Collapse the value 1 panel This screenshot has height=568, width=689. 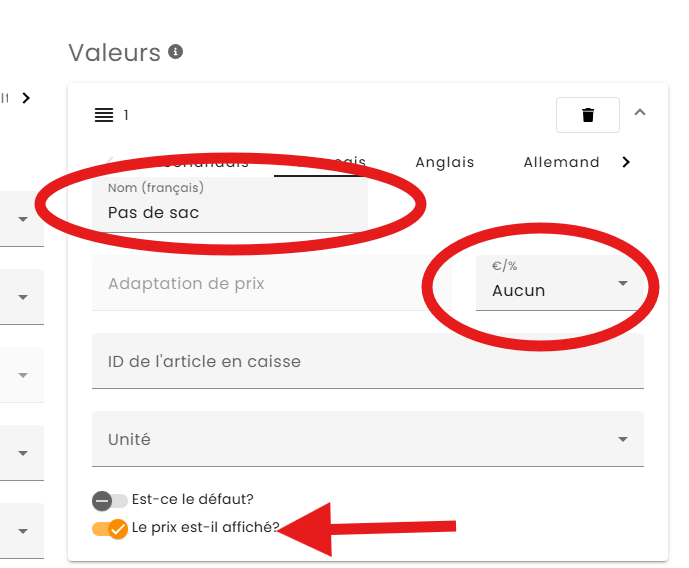click(x=641, y=113)
